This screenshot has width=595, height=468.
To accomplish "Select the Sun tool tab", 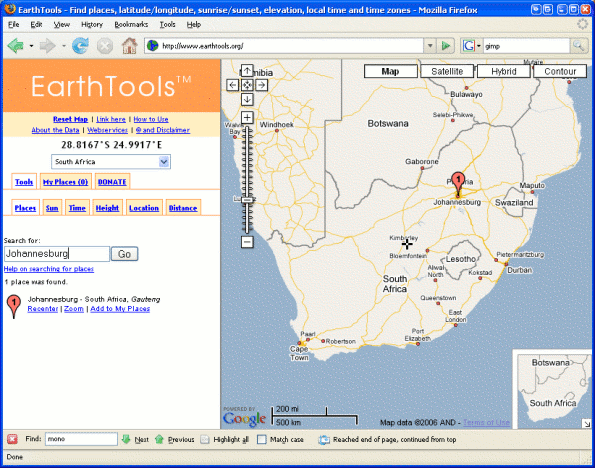I will click(52, 208).
